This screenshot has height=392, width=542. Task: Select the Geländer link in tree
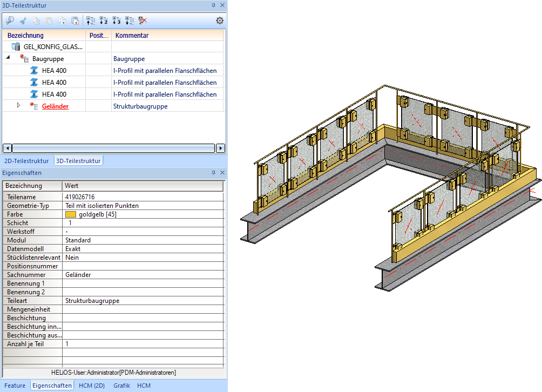[55, 106]
